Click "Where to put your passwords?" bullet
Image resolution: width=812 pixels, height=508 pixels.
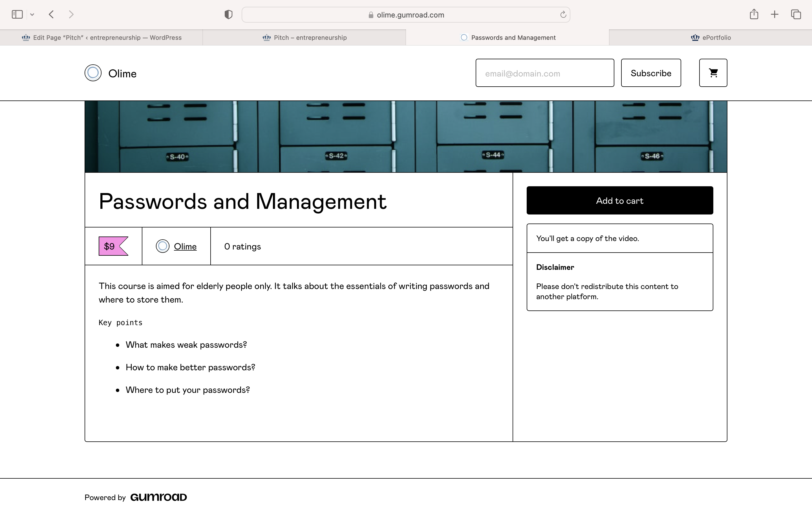(x=187, y=390)
